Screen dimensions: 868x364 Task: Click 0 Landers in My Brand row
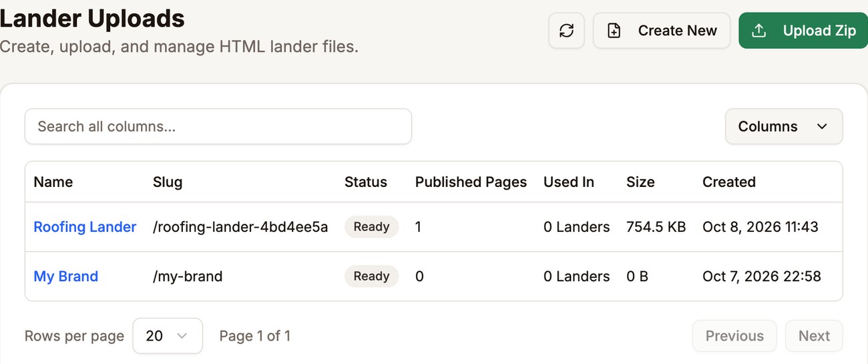576,277
